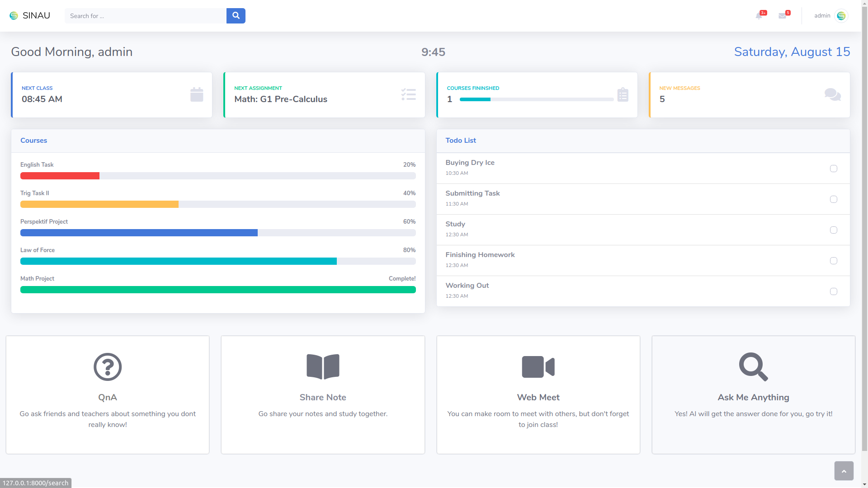This screenshot has height=488, width=868.
Task: Click the Share Note book icon
Action: point(323,366)
